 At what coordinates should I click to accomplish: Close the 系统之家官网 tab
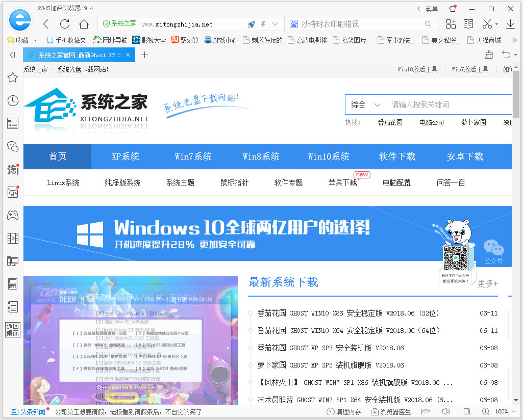click(x=128, y=55)
